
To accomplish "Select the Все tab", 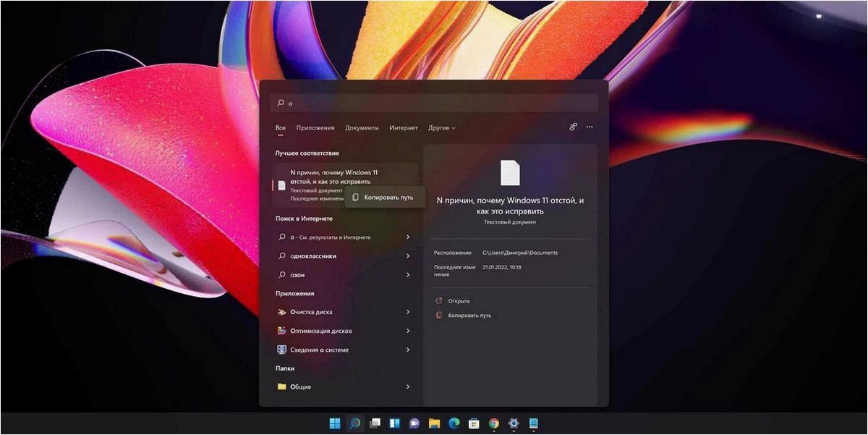I will [x=281, y=128].
